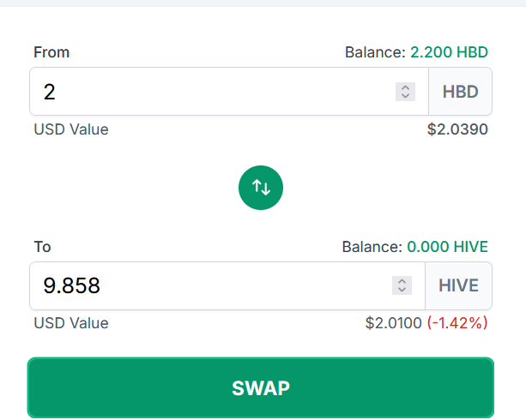Click the HBD token label box
This screenshot has height=420, width=526.
[460, 92]
